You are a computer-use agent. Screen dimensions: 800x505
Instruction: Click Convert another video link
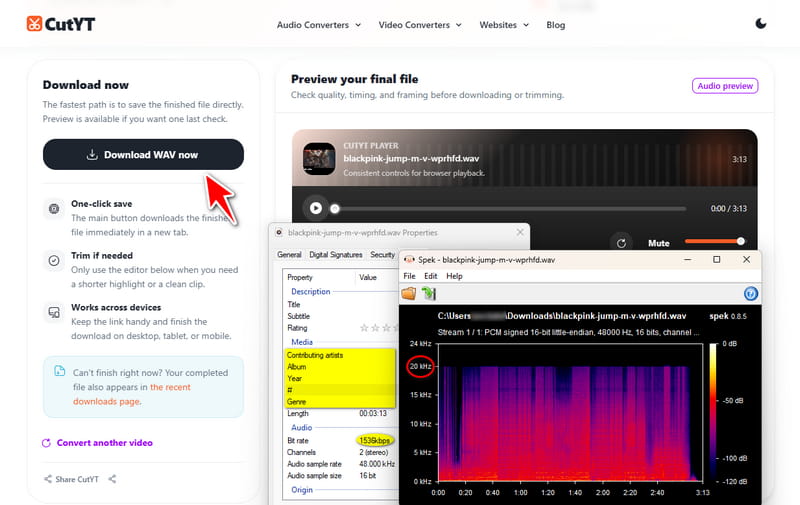tap(105, 443)
